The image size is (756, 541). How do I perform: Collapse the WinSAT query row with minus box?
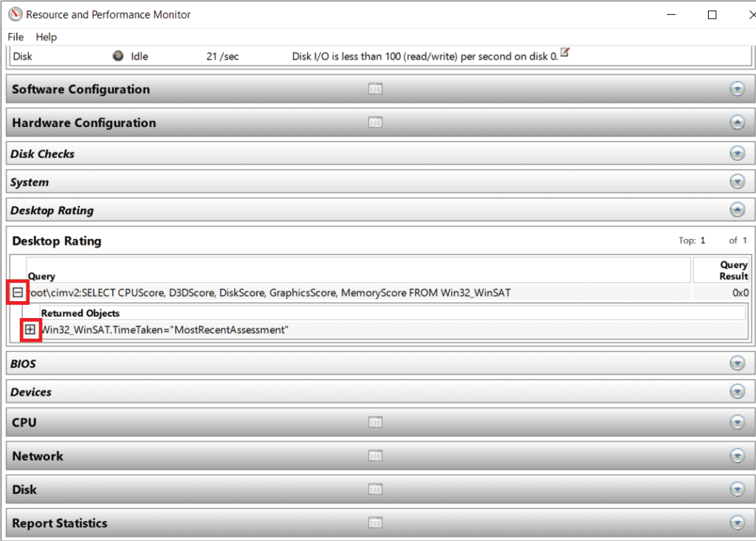(x=18, y=293)
